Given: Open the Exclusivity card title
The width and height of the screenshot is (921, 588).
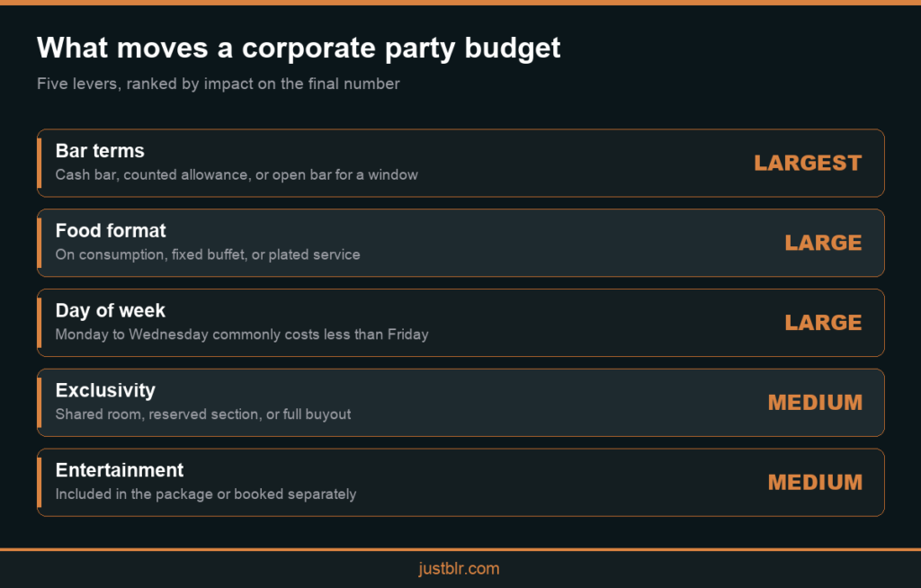Looking at the screenshot, I should [105, 390].
